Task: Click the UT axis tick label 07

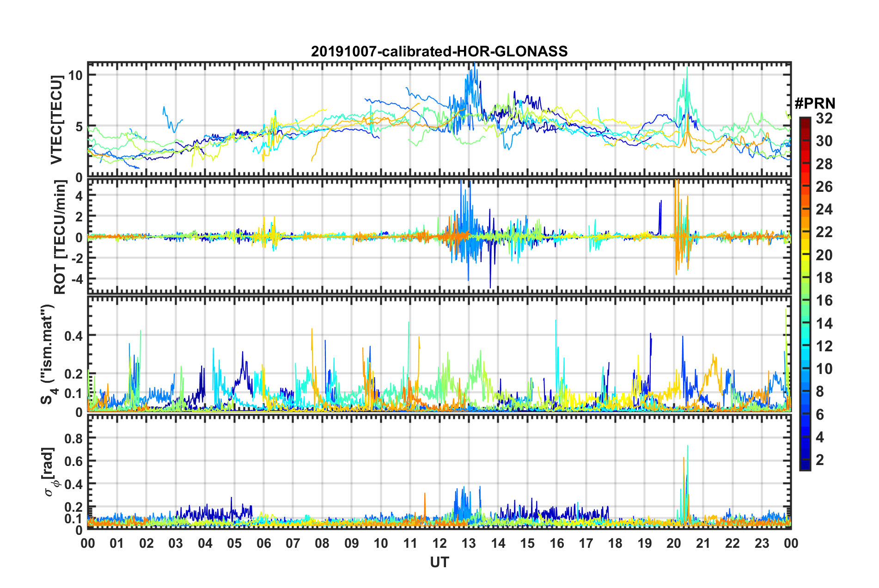Action: (293, 543)
